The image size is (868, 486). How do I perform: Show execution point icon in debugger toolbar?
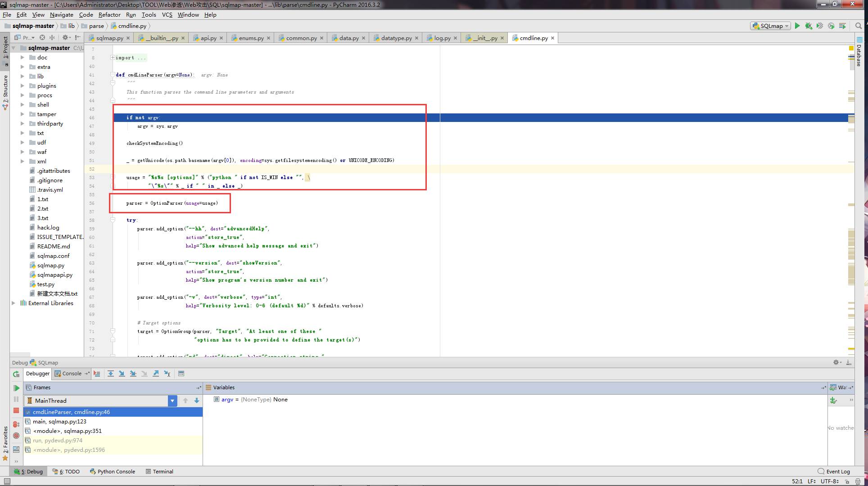pyautogui.click(x=97, y=373)
